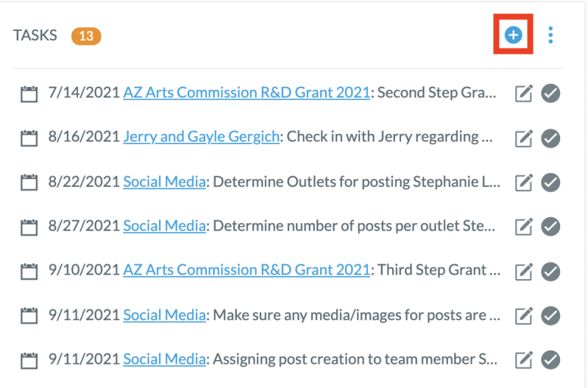
Task: Complete the Assigning post creation task
Action: point(550,360)
